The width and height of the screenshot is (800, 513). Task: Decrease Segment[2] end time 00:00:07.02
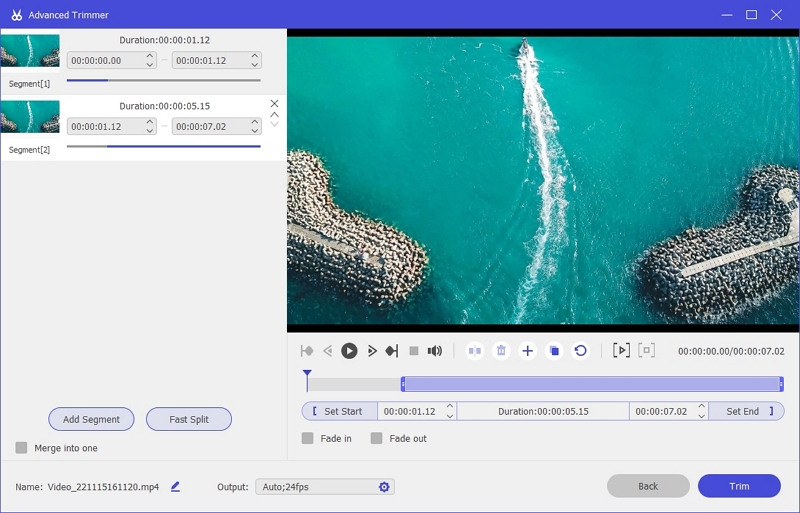coord(255,131)
